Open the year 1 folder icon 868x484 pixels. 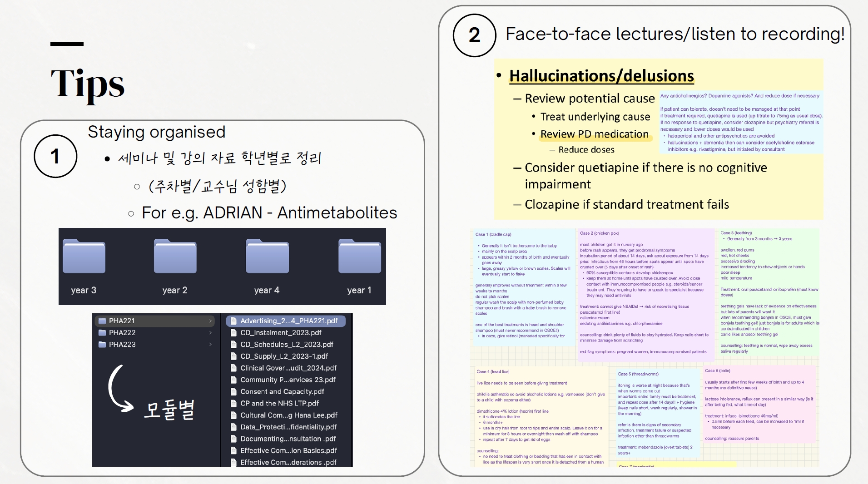tap(360, 256)
